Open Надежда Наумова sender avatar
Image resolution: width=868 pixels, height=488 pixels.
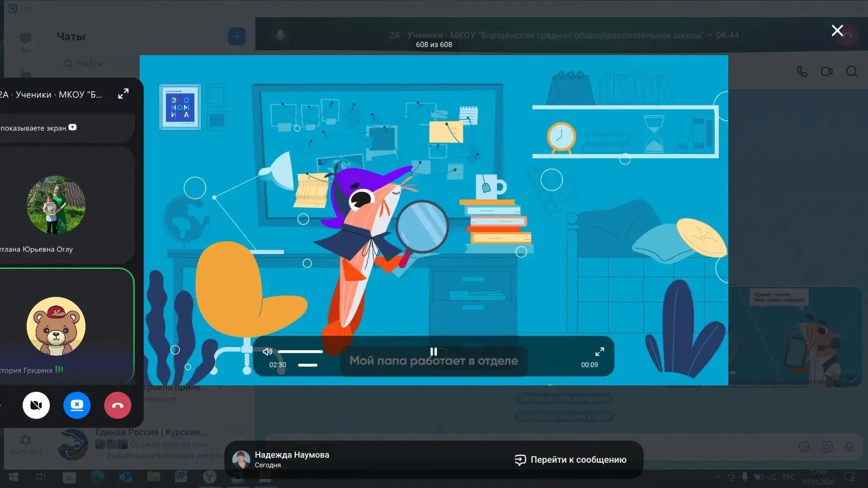pos(241,460)
